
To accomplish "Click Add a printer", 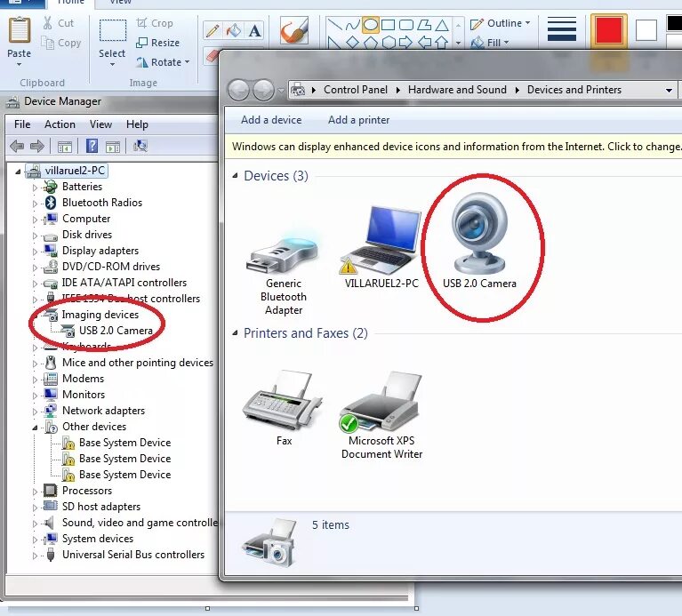I will (359, 120).
